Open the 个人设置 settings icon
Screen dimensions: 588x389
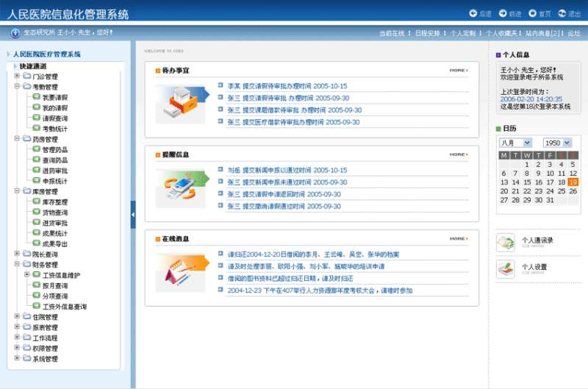[506, 268]
